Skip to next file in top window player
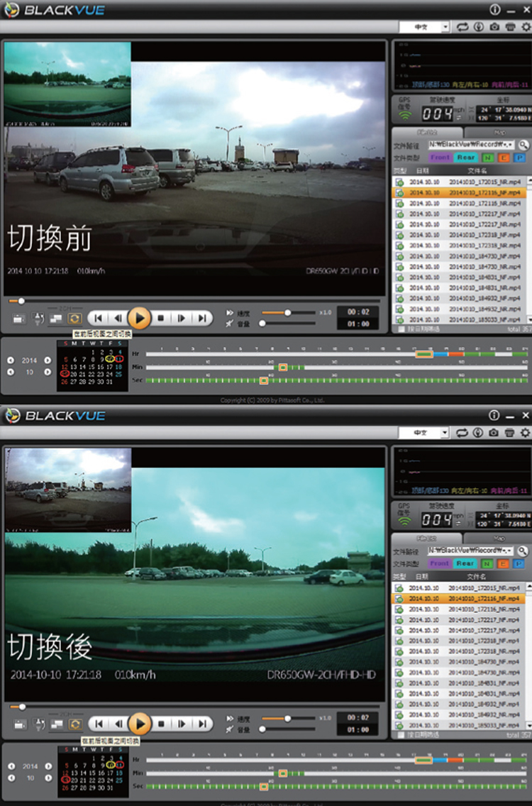The width and height of the screenshot is (532, 806). point(203,319)
